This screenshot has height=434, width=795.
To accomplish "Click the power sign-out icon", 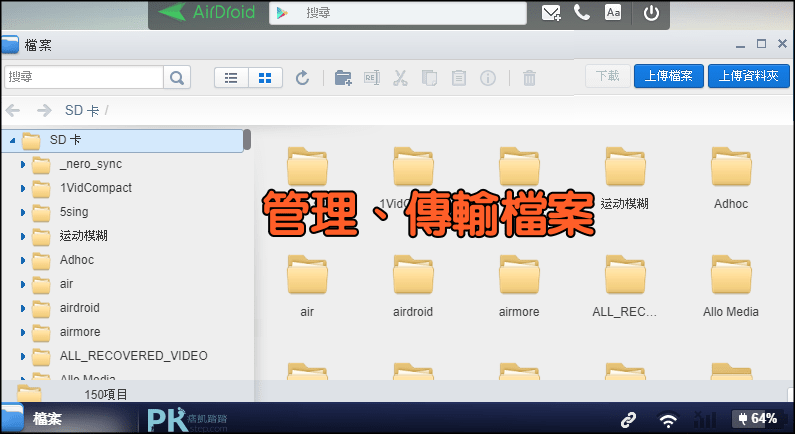I will tap(652, 13).
